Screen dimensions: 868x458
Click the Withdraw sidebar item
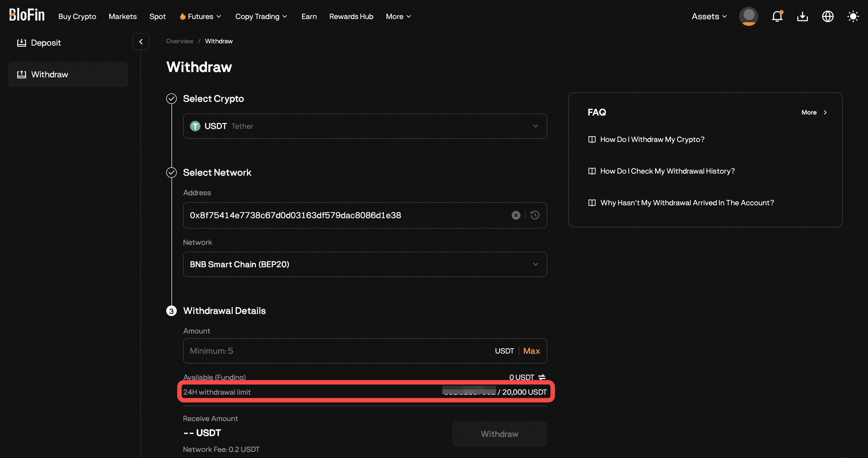click(x=50, y=74)
